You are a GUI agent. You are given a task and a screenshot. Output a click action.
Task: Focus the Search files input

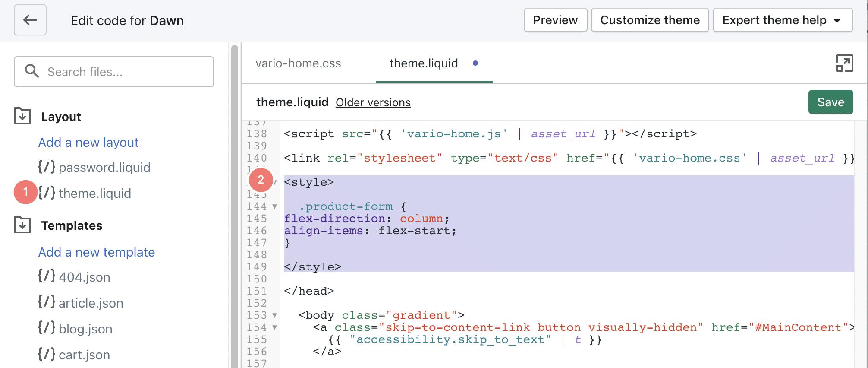[x=114, y=72]
